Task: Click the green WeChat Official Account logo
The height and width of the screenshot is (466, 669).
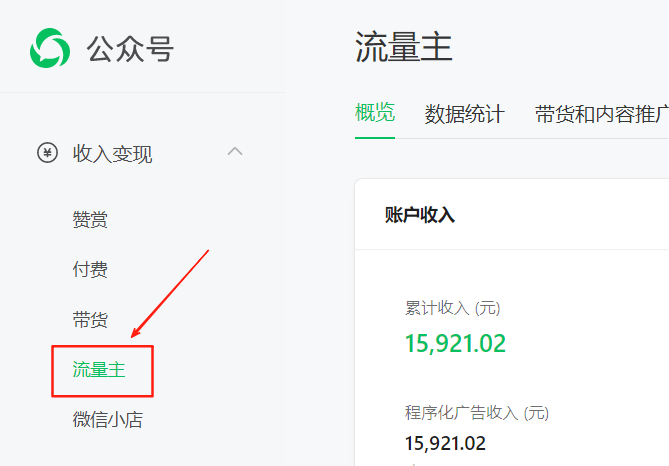Action: (x=50, y=48)
